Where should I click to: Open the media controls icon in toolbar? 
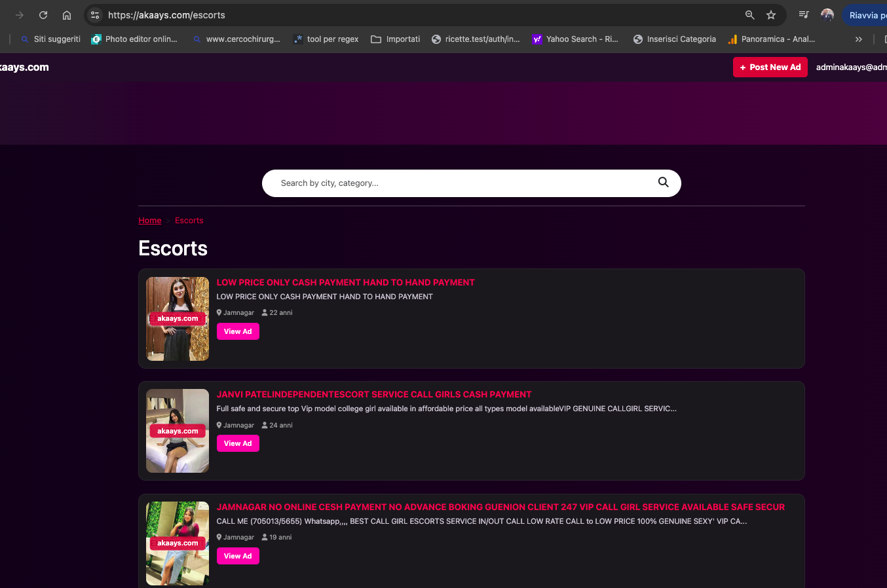804,15
